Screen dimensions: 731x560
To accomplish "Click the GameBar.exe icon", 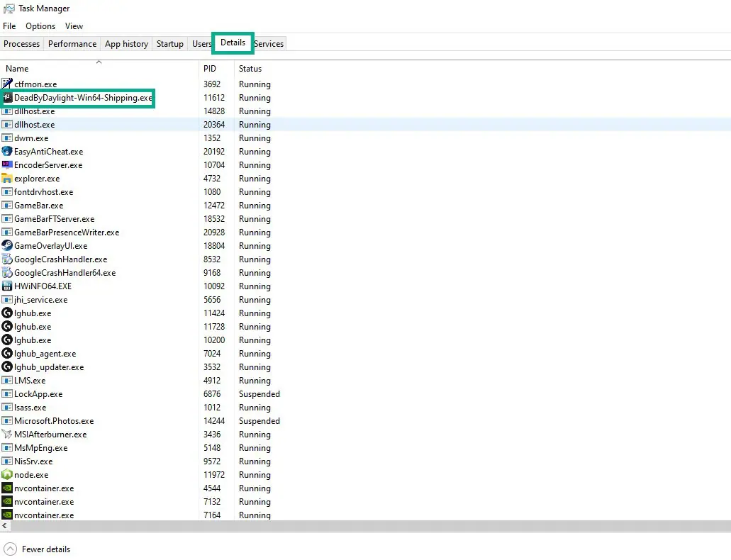I will coord(7,206).
